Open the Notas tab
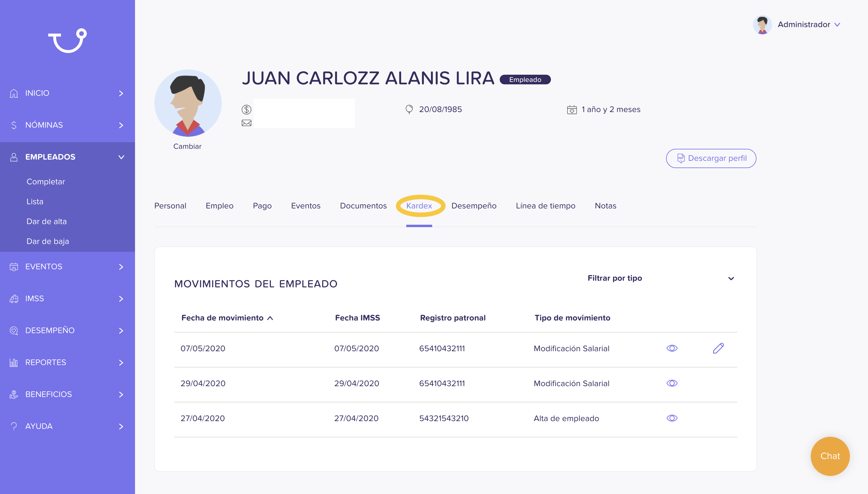 point(605,206)
